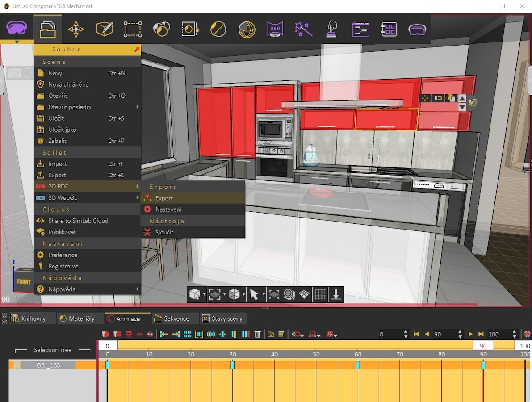Open the materials spheres toolbar icon
The image size is (532, 402).
point(161,29)
